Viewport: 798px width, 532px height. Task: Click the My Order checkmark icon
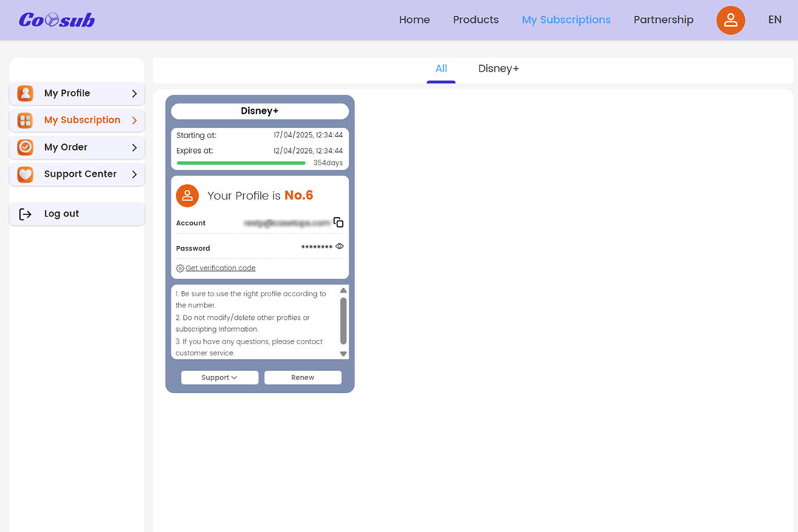[25, 147]
